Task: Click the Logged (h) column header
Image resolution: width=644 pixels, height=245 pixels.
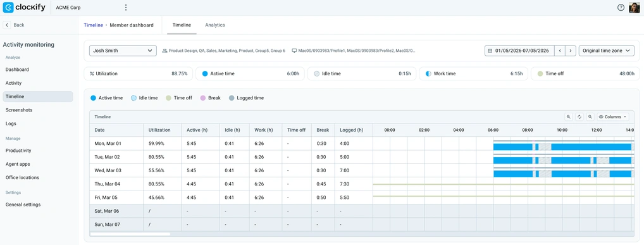Action: coord(354,130)
